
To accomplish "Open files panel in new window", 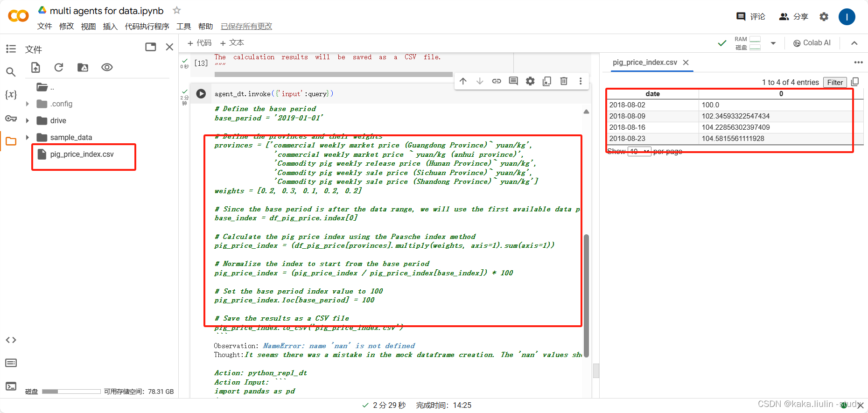I will pos(151,47).
